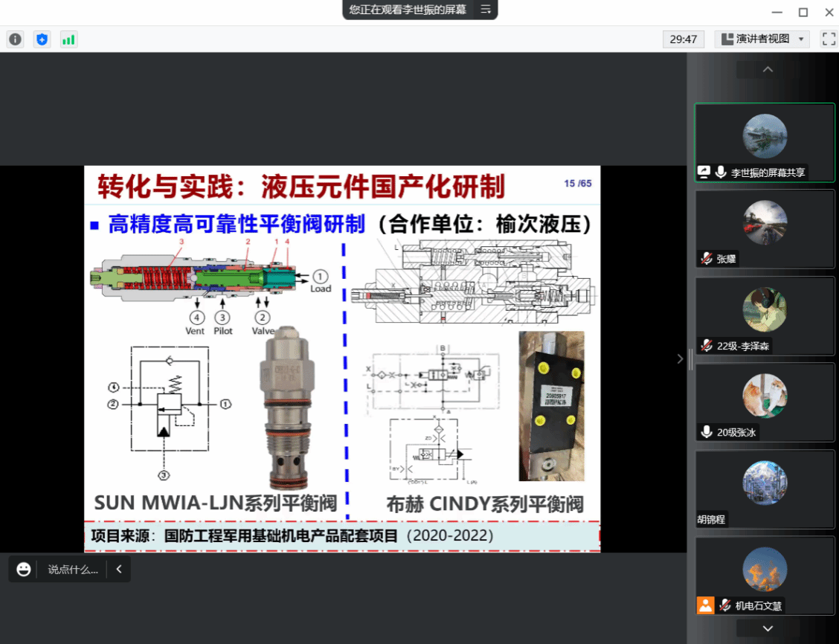Click the 高精度高可靠性平衡阀研制 heading

(237, 224)
